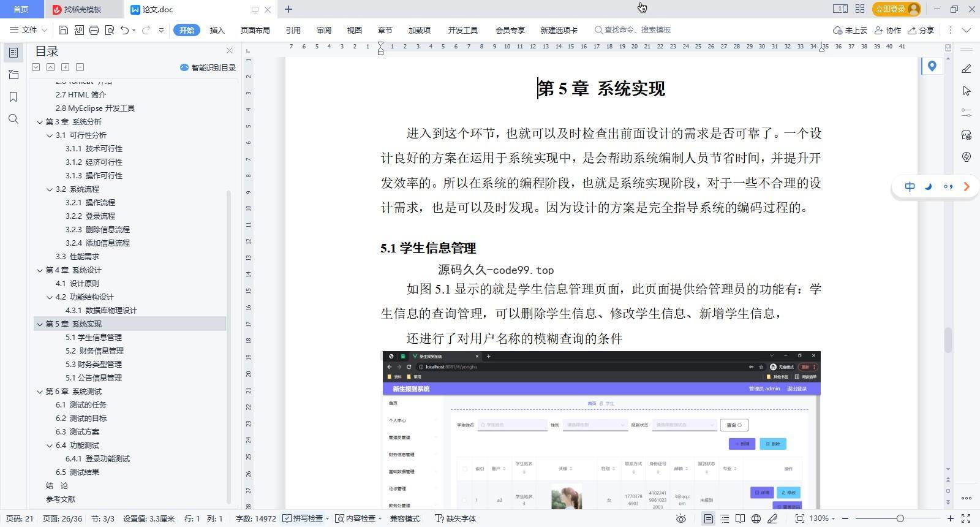980x527 pixels.
Task: Open the find/search sidebar icon
Action: [x=13, y=119]
